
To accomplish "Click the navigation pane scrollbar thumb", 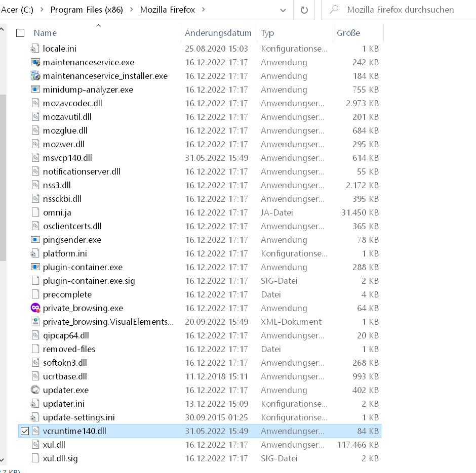I will [3, 178].
